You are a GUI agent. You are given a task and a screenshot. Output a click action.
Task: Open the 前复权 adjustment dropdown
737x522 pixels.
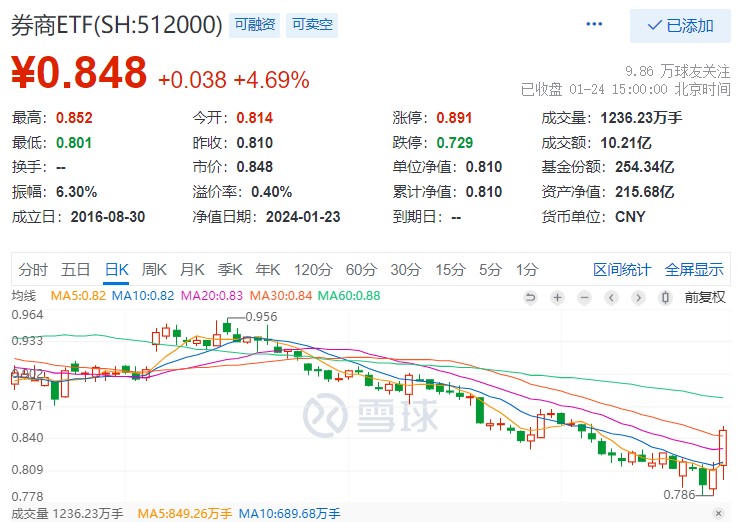[x=705, y=297]
